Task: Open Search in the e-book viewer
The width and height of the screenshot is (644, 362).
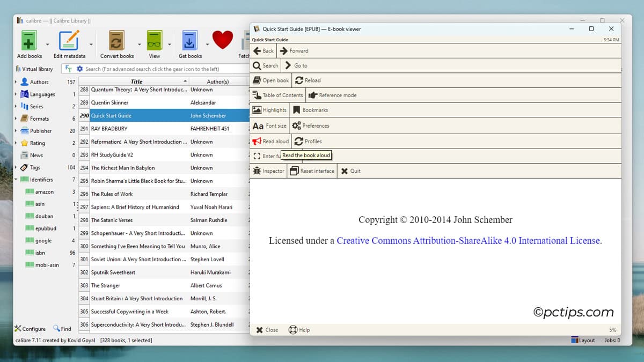Action: click(x=265, y=65)
